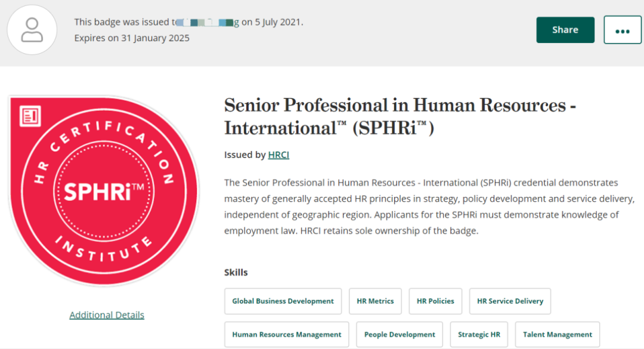Screen dimensions: 644x349
Task: Click the 'Skills' heading
Action: coord(236,273)
